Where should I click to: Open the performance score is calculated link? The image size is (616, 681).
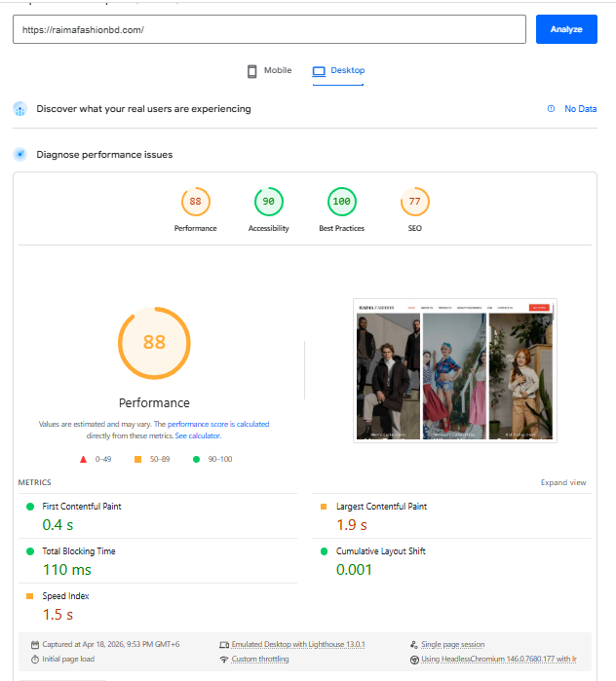point(218,425)
